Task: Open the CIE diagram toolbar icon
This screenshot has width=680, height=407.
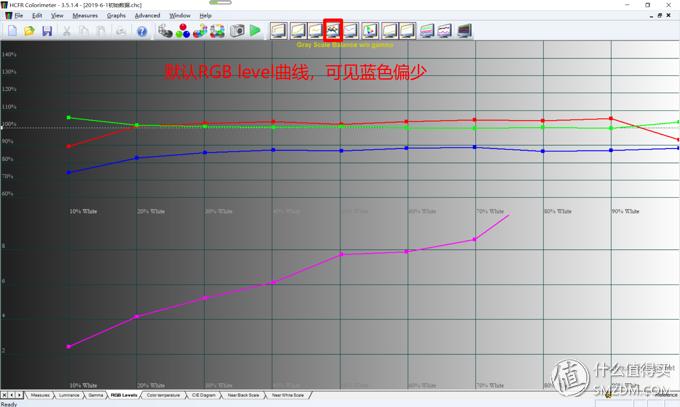Action: pyautogui.click(x=369, y=30)
